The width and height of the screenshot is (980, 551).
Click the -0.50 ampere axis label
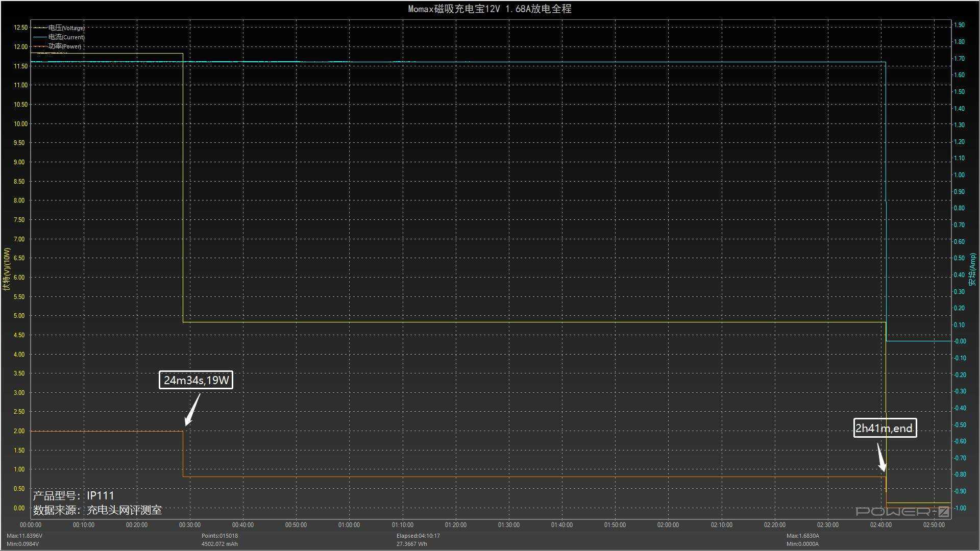point(960,425)
